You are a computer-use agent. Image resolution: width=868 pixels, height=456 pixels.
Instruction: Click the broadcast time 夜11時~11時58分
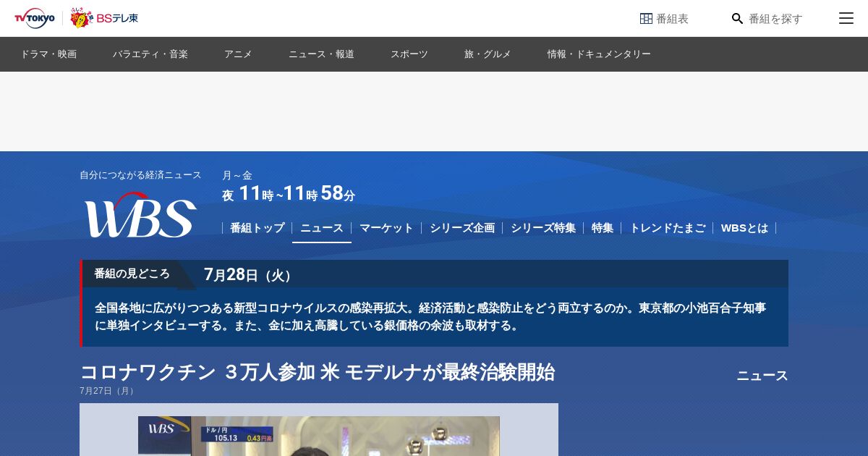coord(289,193)
